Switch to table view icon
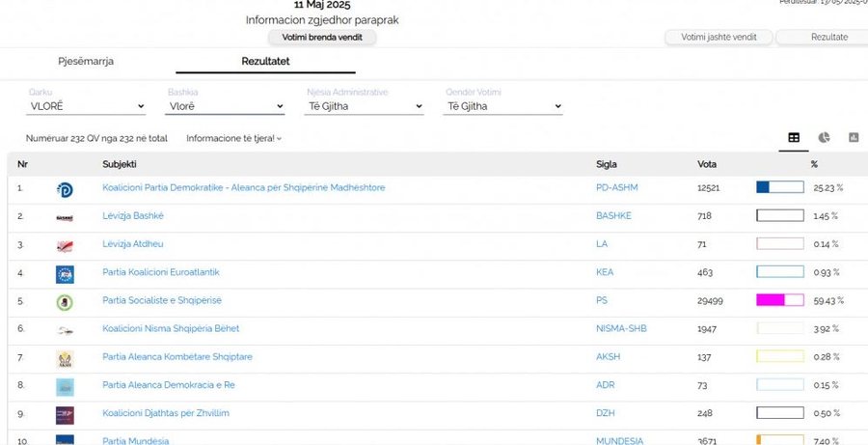The width and height of the screenshot is (868, 445). pyautogui.click(x=794, y=137)
